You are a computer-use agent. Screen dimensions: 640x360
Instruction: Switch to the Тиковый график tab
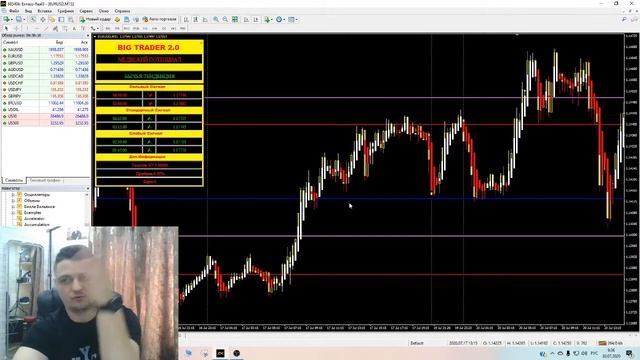pos(45,180)
